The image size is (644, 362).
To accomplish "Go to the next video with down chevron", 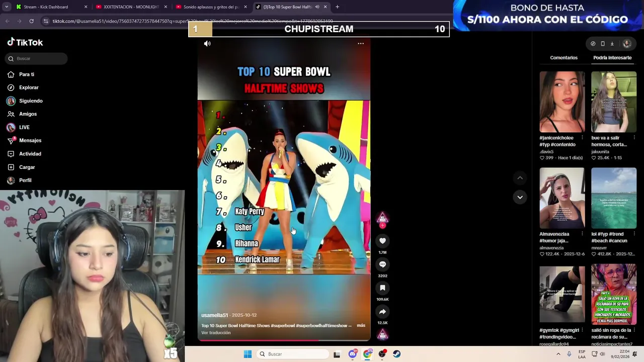I will point(520,197).
